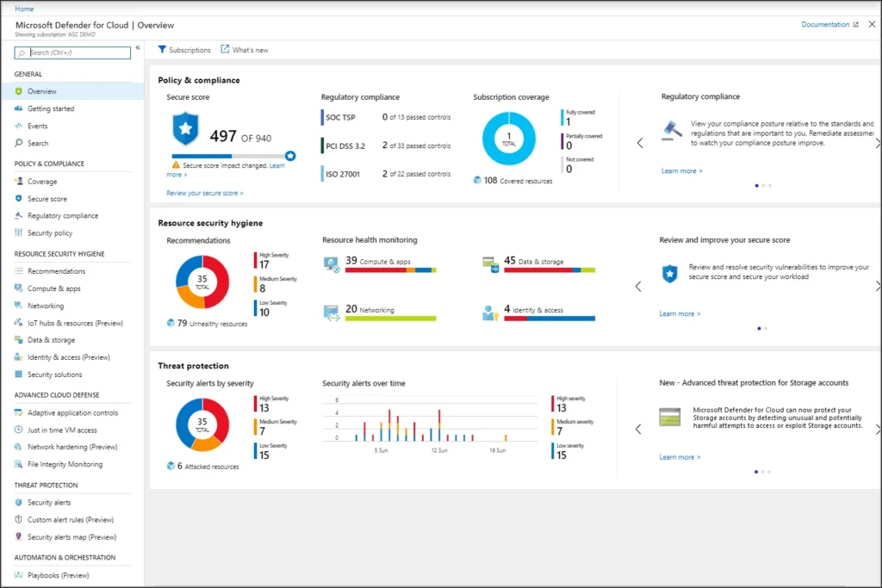Click the Identity & access health icon

(491, 313)
